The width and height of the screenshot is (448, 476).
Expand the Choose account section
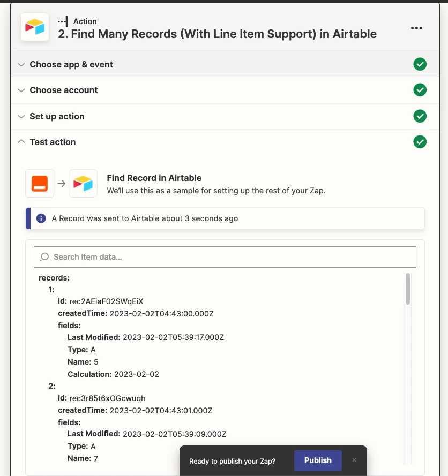tap(225, 90)
